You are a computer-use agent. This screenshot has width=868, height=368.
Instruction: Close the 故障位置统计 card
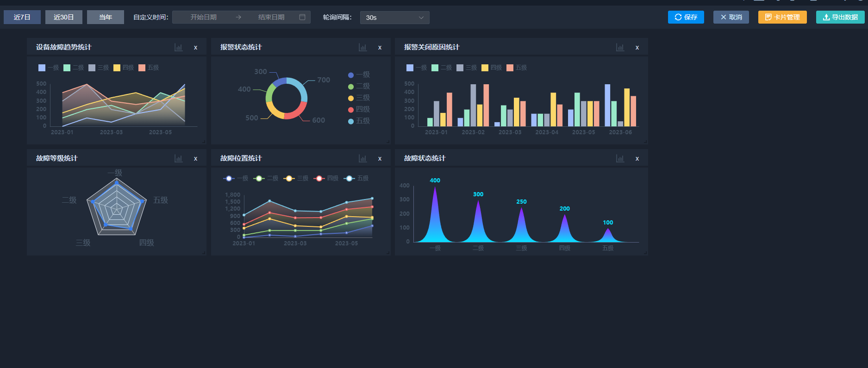[x=380, y=158]
